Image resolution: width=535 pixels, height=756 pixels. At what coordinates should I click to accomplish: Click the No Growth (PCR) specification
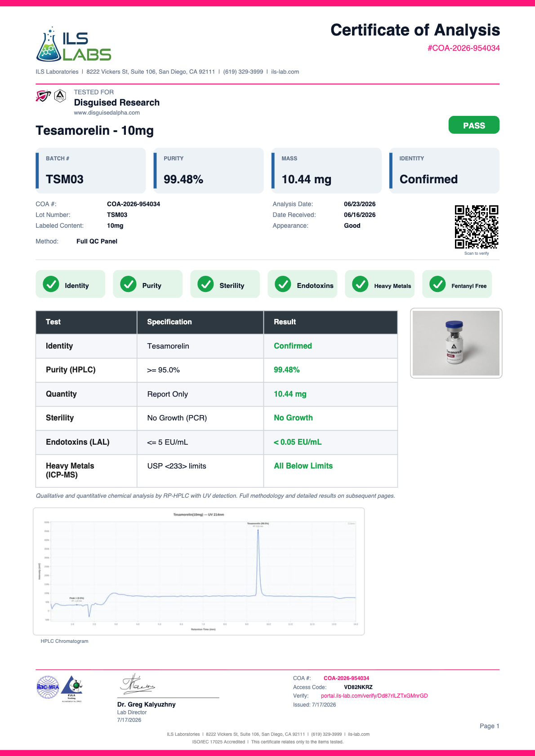click(177, 418)
